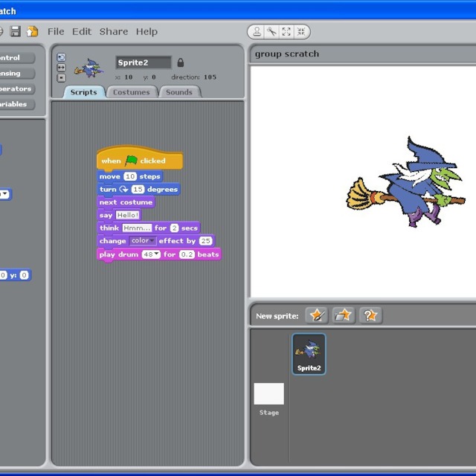Open the color effect dropdown in change block
Image resolution: width=476 pixels, height=476 pixels.
point(142,241)
